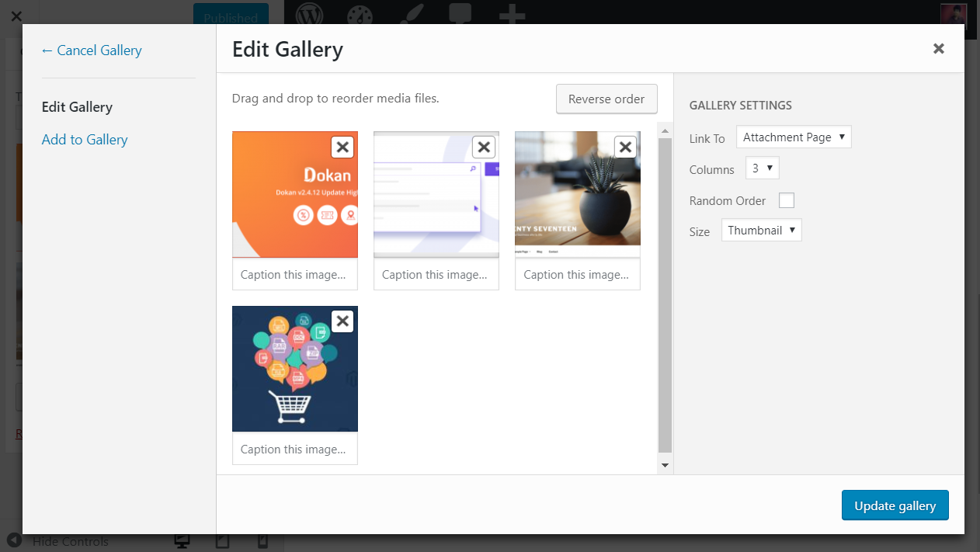Click the plus New content icon
The image size is (980, 552).
click(x=512, y=15)
